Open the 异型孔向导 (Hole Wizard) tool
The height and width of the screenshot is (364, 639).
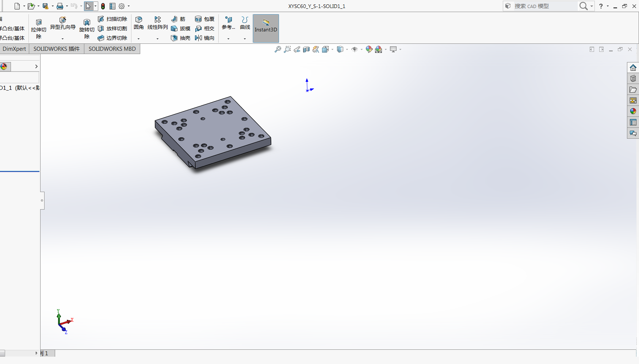[63, 26]
